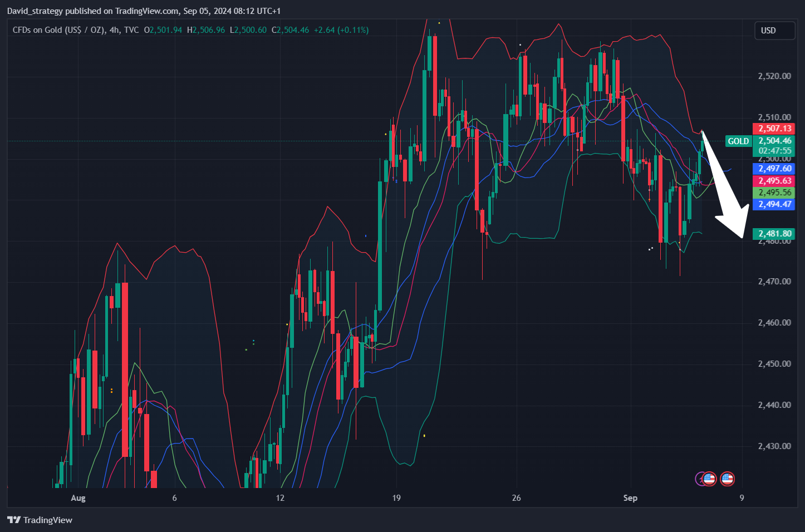Select the blue 2,494.47 indicator label

coord(774,204)
